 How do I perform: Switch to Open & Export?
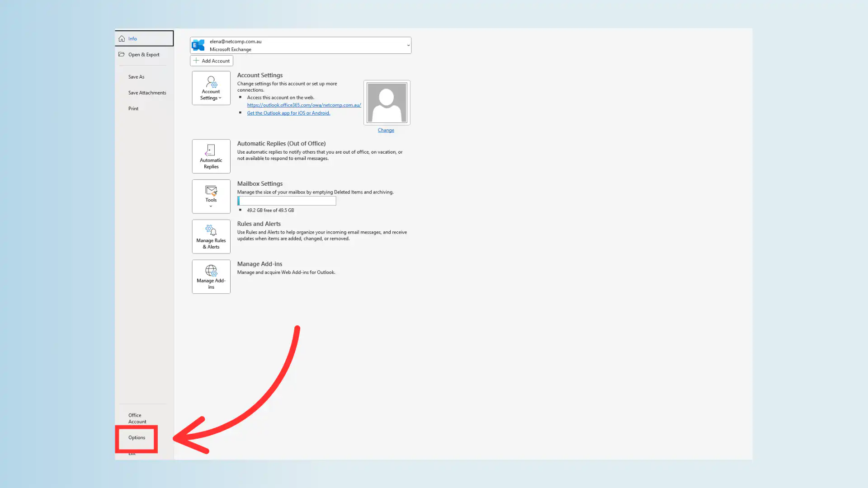coord(143,54)
